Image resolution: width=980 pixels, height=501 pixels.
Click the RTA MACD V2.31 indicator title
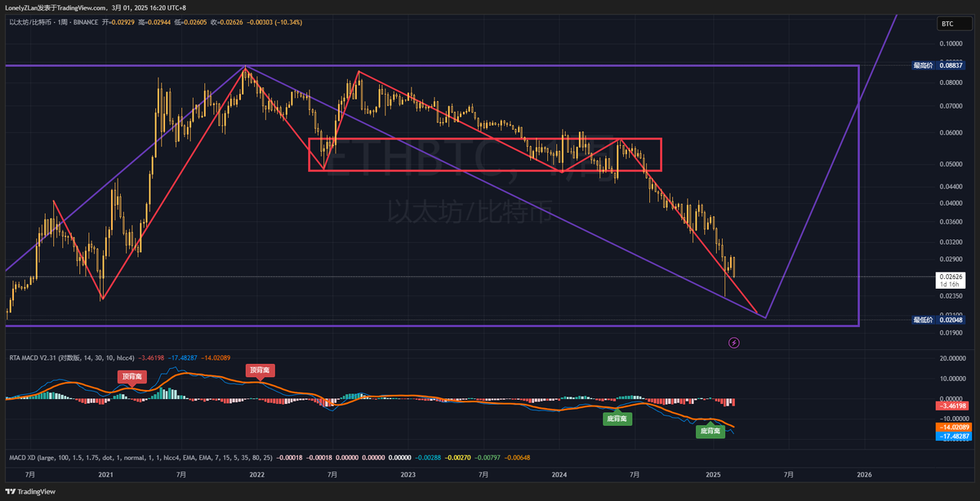click(x=32, y=357)
